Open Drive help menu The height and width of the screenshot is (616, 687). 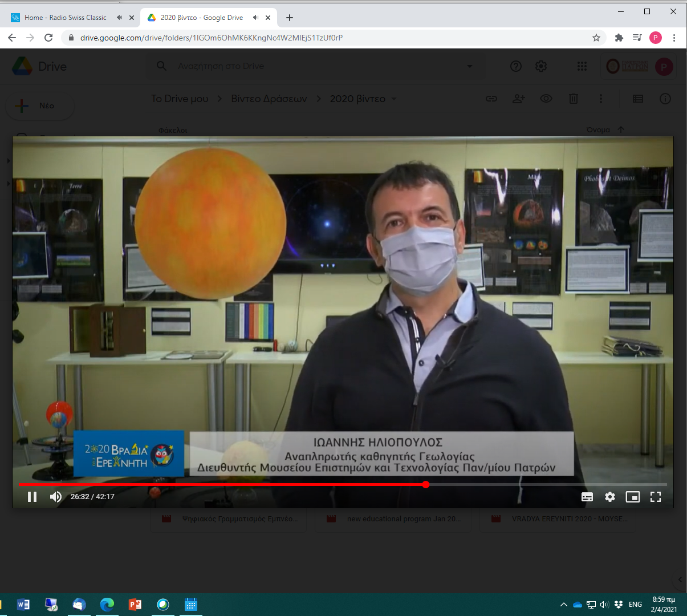516,66
